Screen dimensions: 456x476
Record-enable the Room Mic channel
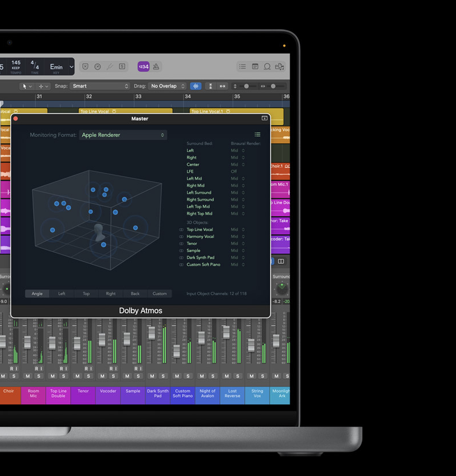[36, 368]
